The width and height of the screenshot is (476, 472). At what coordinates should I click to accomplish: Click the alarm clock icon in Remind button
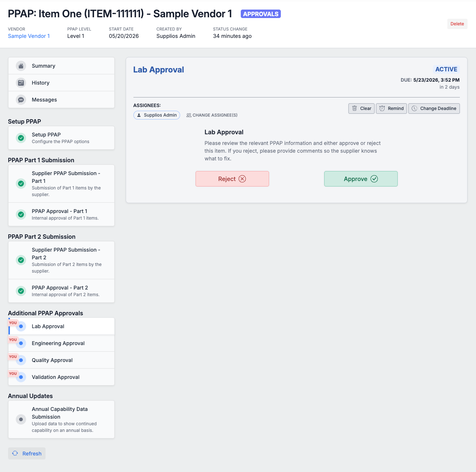click(x=382, y=109)
